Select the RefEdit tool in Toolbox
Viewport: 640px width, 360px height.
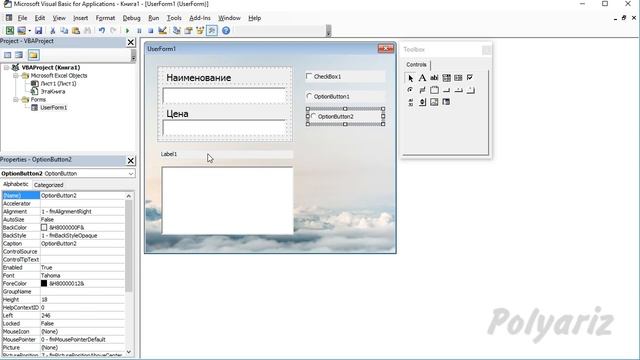pyautogui.click(x=446, y=102)
